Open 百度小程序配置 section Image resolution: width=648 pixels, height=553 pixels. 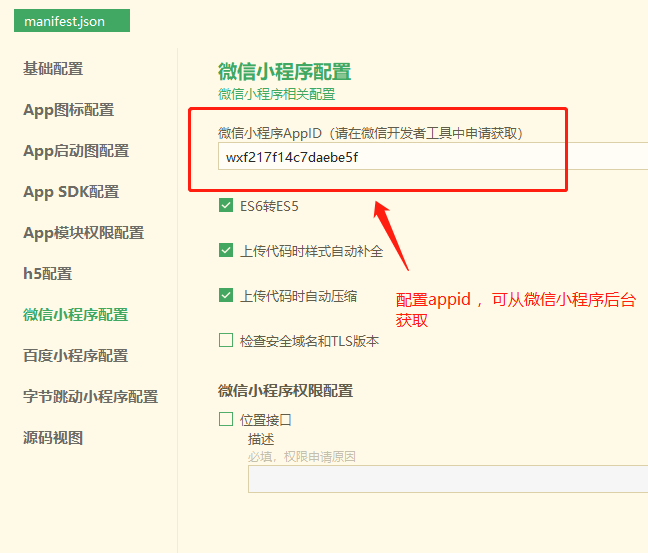click(x=76, y=355)
